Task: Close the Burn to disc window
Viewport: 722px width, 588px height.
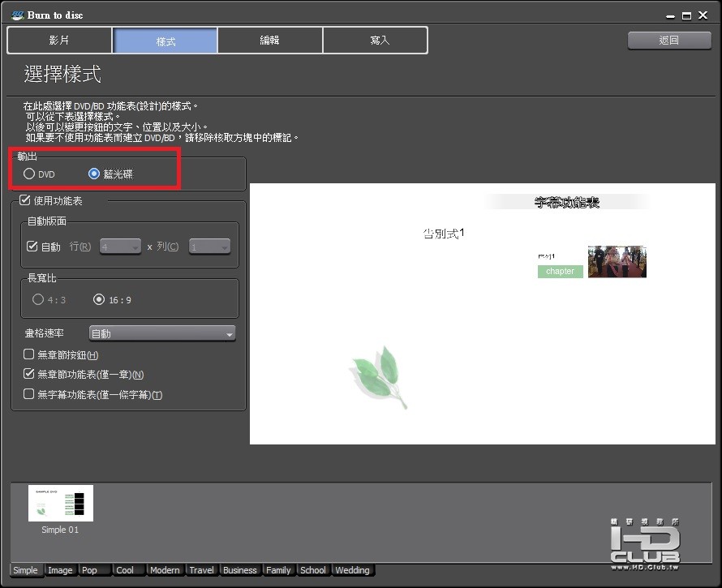Action: [x=703, y=15]
